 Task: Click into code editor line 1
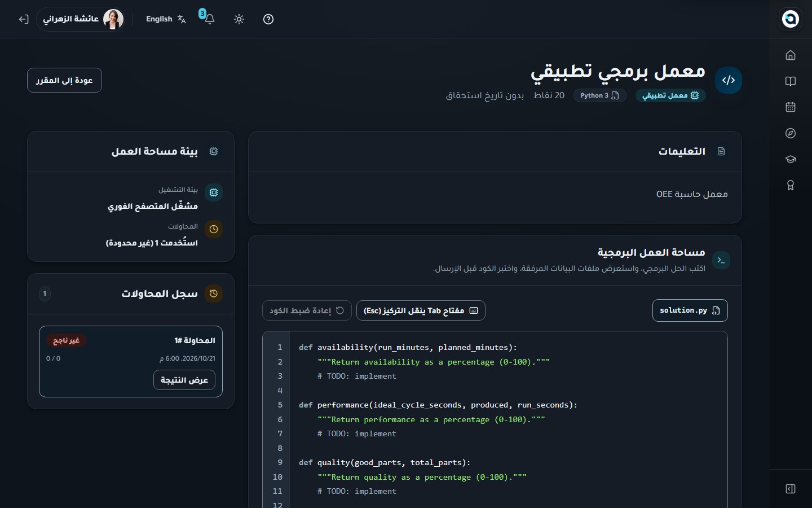(x=408, y=348)
